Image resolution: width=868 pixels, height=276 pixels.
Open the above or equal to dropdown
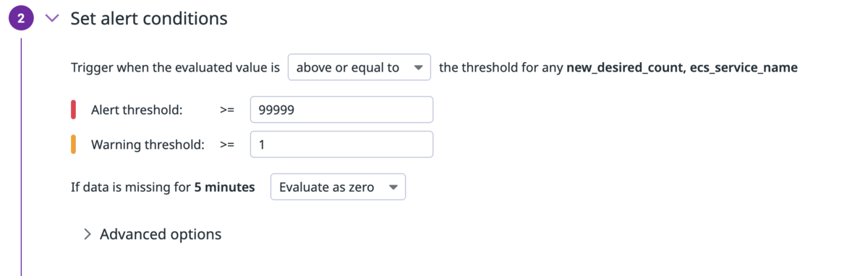(x=359, y=67)
